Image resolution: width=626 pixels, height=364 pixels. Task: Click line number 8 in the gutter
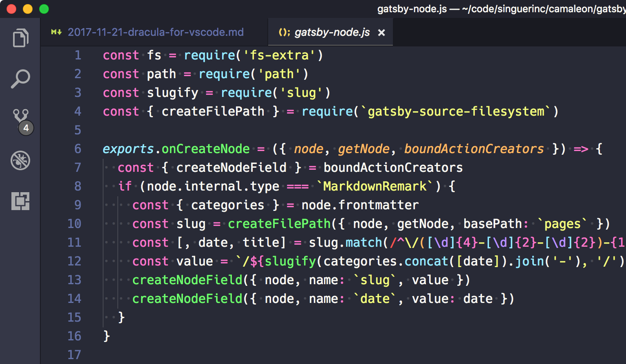[x=78, y=186]
